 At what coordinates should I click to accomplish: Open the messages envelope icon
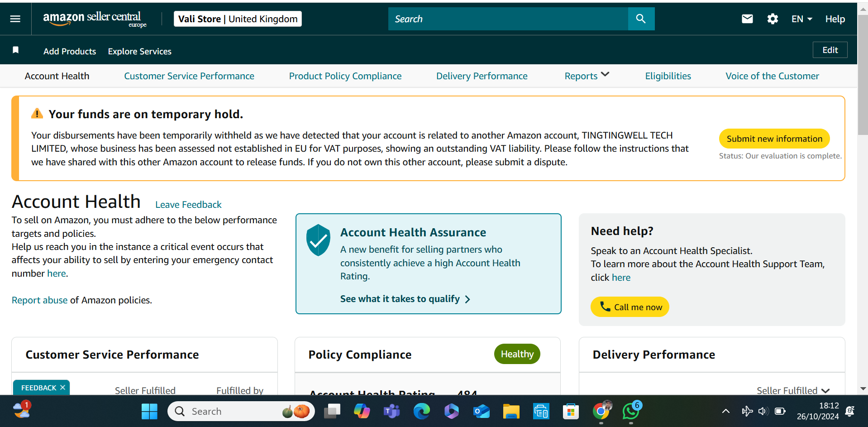(747, 19)
